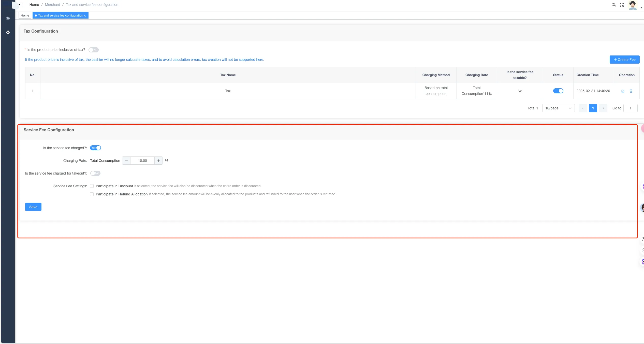644x344 pixels.
Task: Increase charging rate with plus button
Action: click(x=158, y=161)
